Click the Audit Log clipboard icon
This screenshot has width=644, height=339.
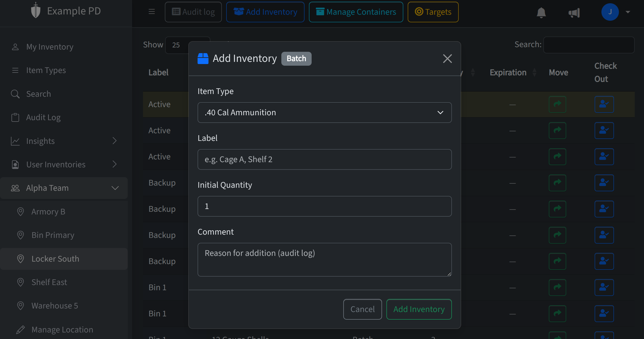(x=16, y=117)
